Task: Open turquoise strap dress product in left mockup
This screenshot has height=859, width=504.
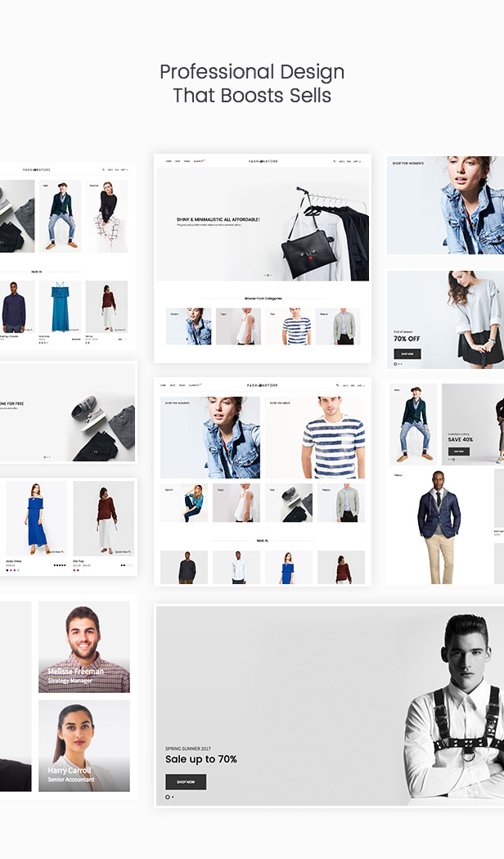Action: 61,307
